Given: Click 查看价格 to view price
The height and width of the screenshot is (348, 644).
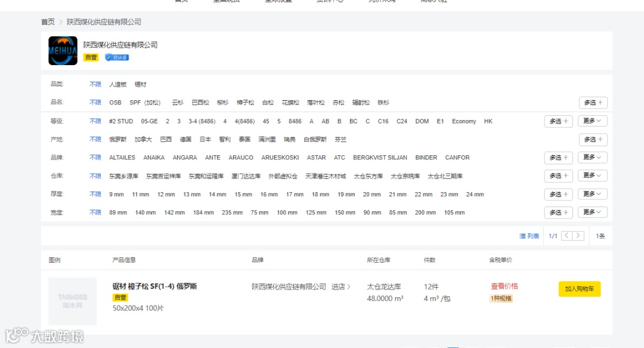Looking at the screenshot, I should [x=504, y=287].
